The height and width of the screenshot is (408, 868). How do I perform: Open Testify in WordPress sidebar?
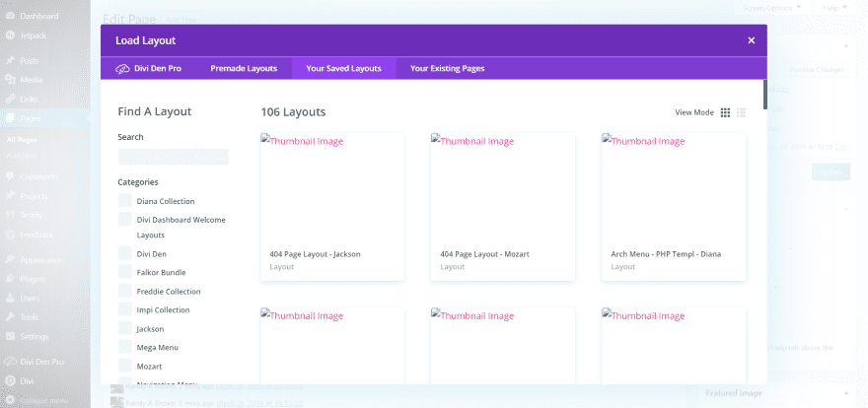tap(31, 215)
